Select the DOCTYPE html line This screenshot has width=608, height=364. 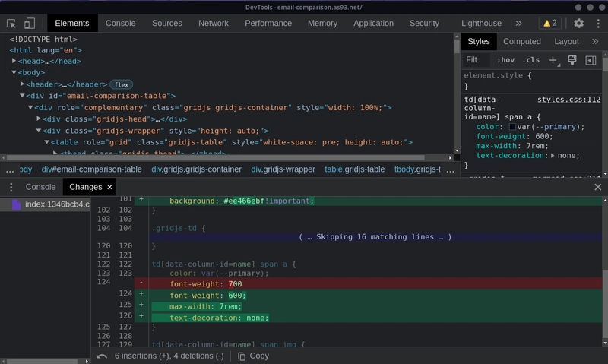[43, 40]
